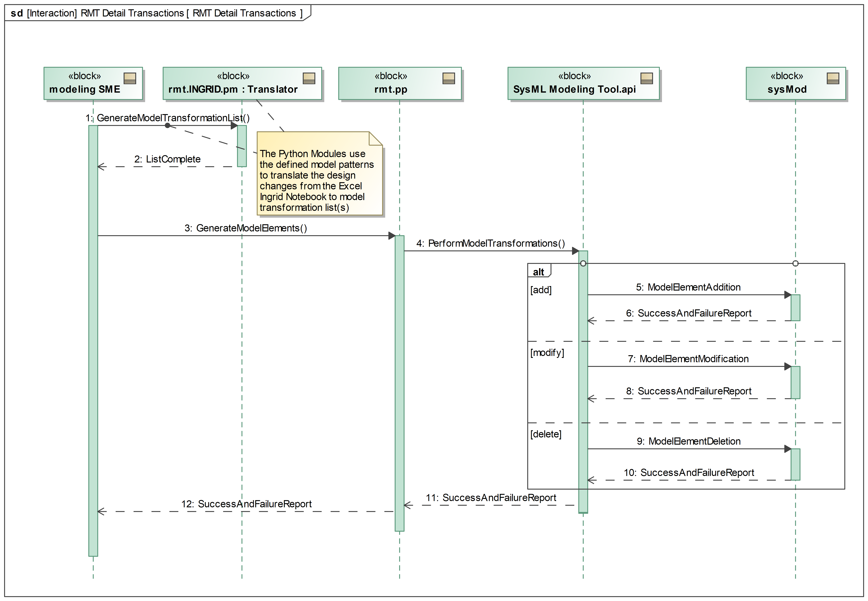Click the block icon on rmt.INGRID.pm Translator
868x601 pixels.
point(309,78)
